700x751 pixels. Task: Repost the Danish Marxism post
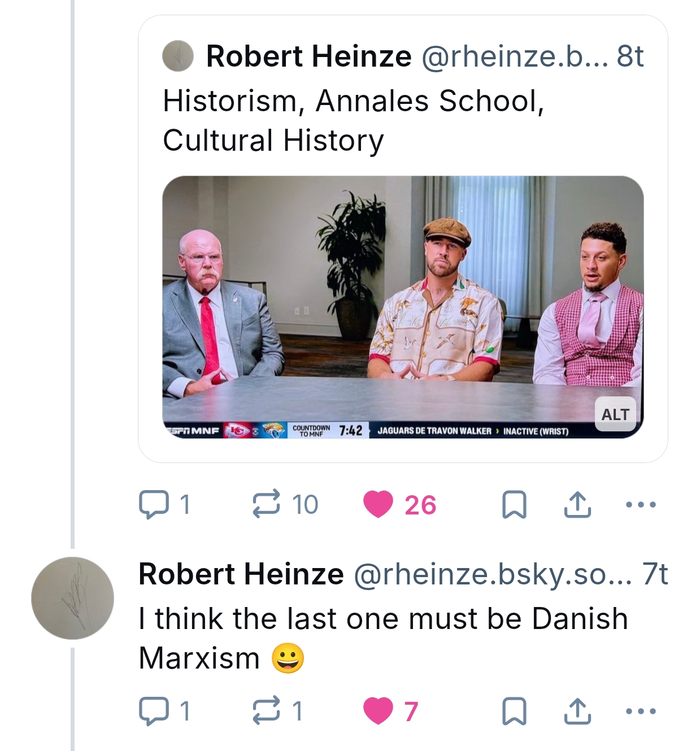tap(266, 711)
